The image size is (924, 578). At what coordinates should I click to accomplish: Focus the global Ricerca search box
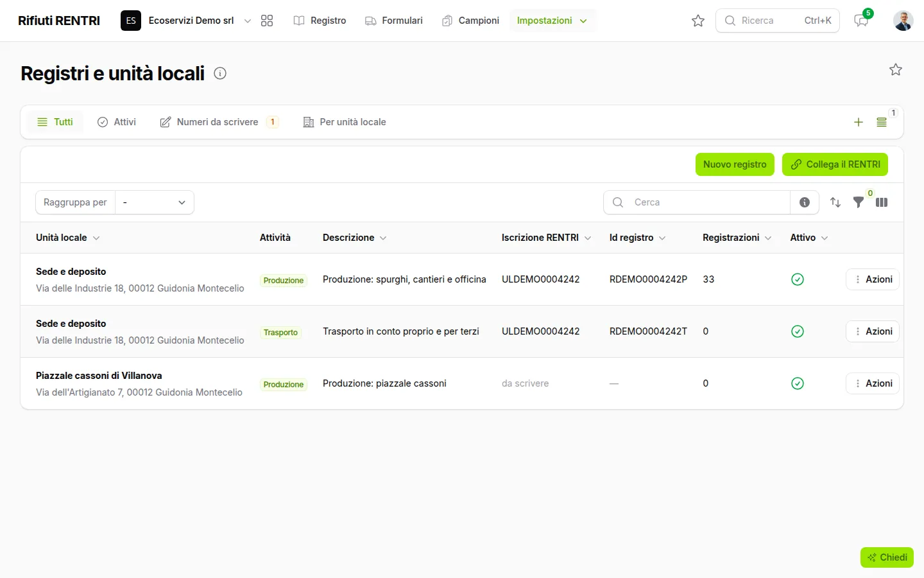(778, 21)
